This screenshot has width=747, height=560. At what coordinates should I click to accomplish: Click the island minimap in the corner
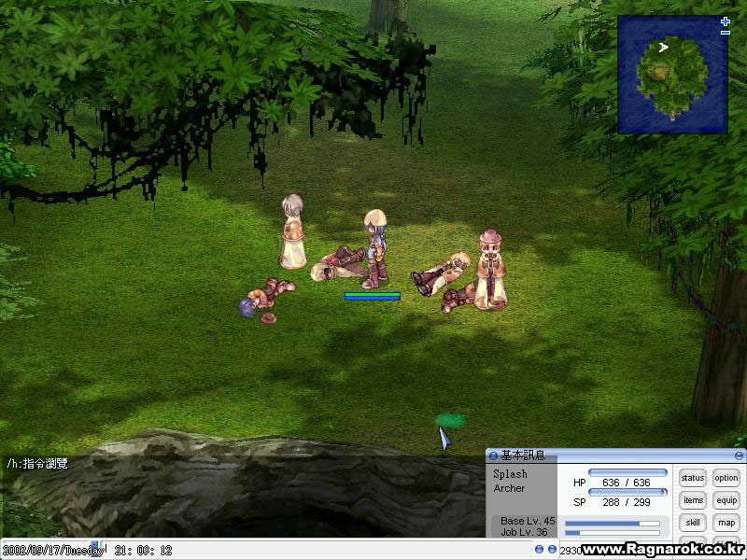click(672, 75)
